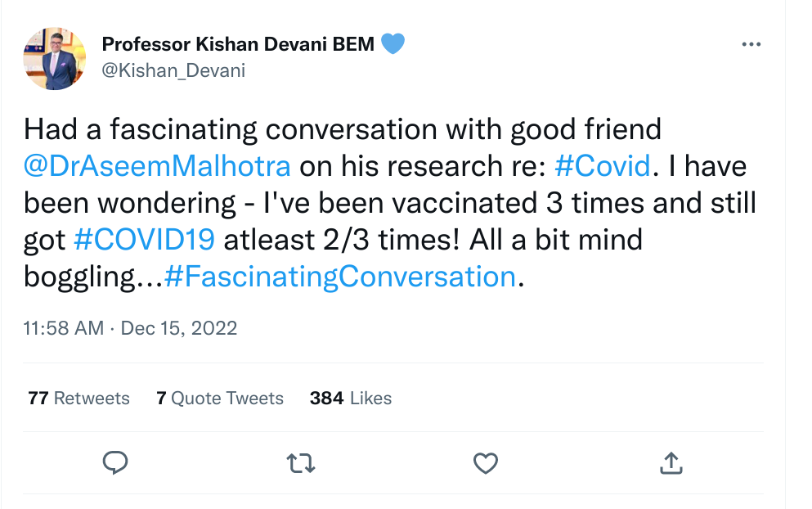Image resolution: width=812 pixels, height=509 pixels.
Task: Reply to Kishan Devani's tweet
Action: pos(115,464)
